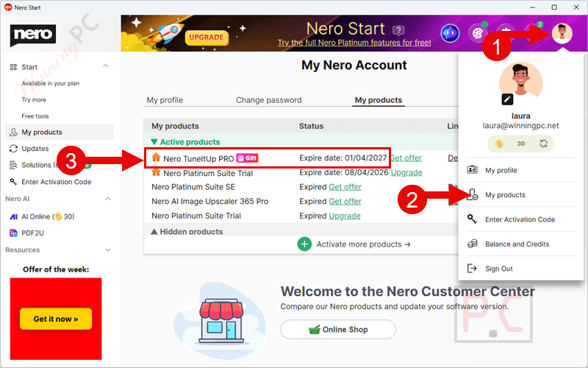Click the shop storefront illustration
Image resolution: width=588 pixels, height=368 pixels.
(221, 321)
